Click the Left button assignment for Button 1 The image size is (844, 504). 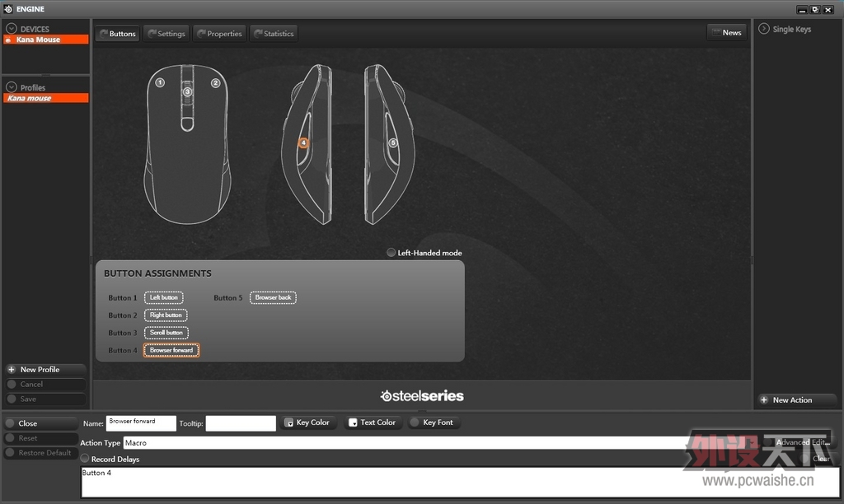164,297
